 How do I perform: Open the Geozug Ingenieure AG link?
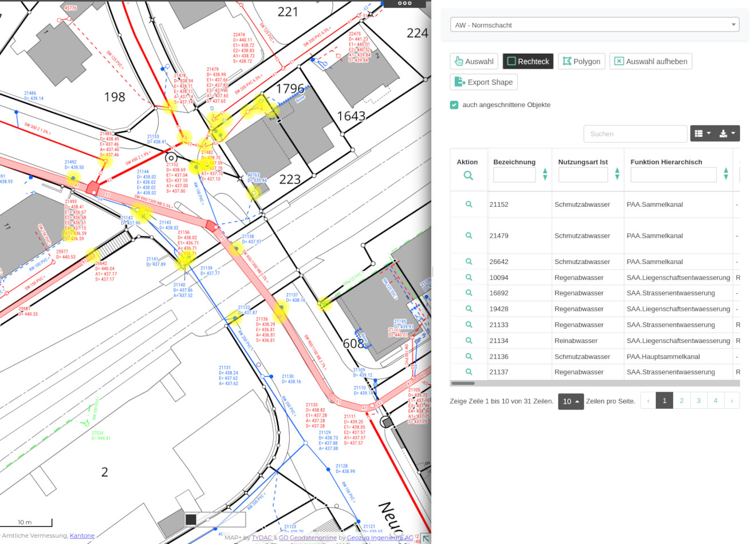(x=380, y=538)
